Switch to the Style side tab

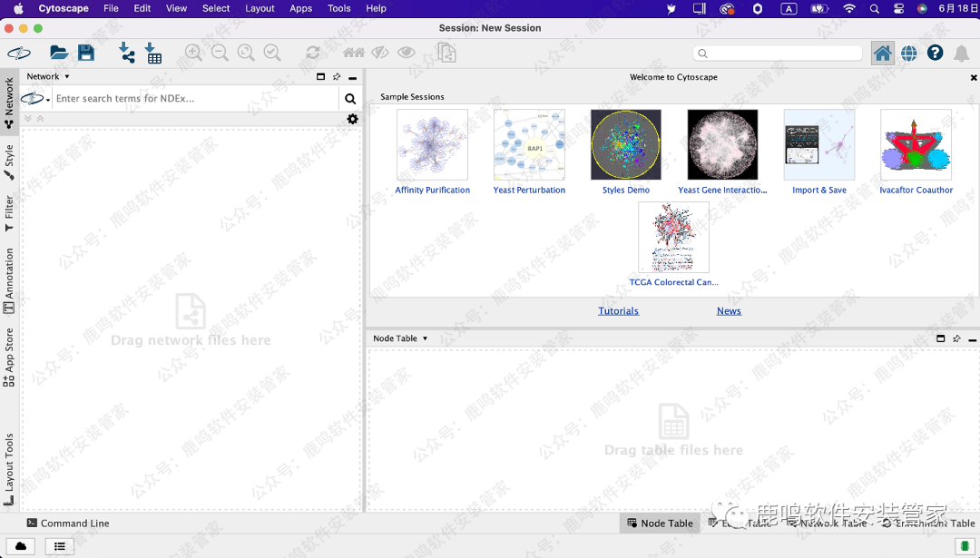click(x=9, y=160)
